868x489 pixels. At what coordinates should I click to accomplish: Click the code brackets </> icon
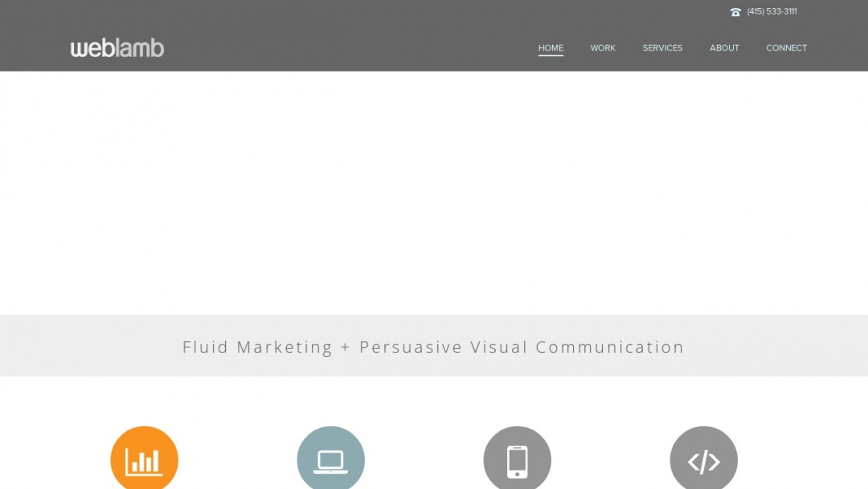point(704,462)
